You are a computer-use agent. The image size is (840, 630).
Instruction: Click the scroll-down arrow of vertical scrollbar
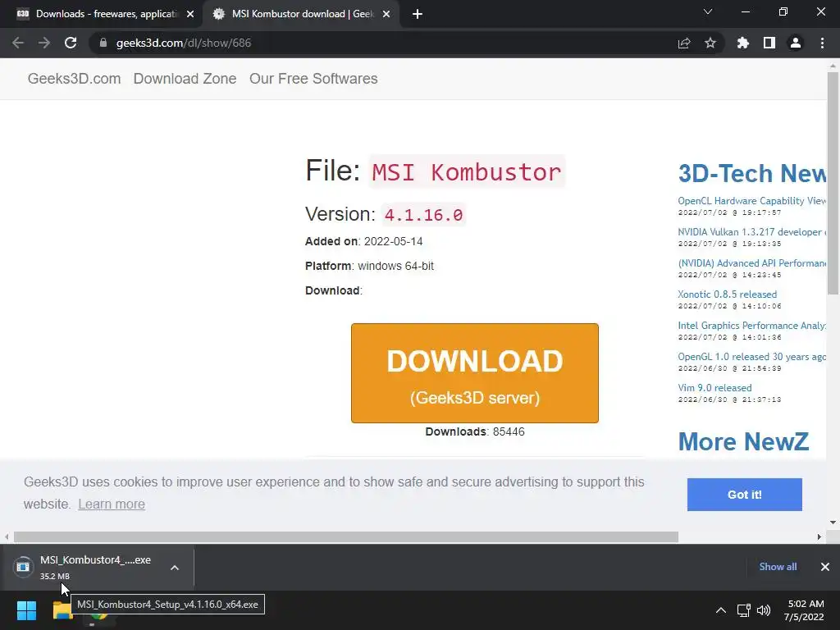point(833,523)
